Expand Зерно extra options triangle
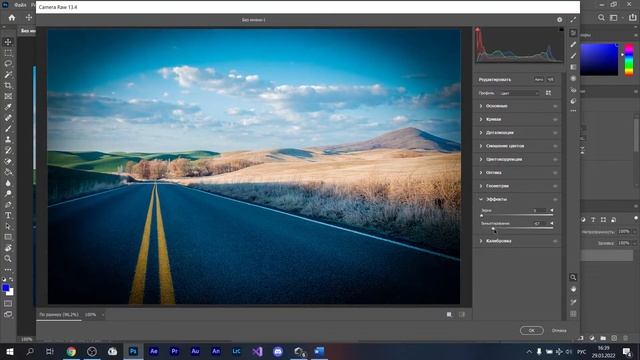This screenshot has width=640, height=360. (552, 211)
